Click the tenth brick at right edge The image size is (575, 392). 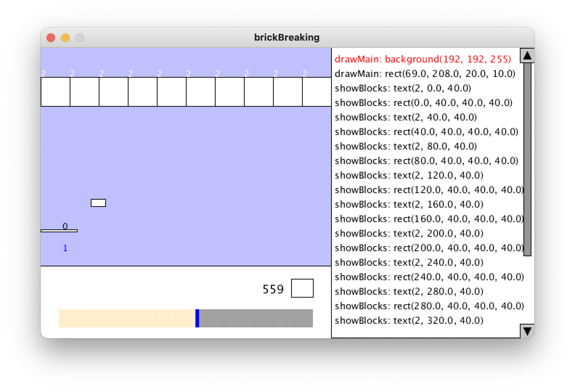coord(317,92)
